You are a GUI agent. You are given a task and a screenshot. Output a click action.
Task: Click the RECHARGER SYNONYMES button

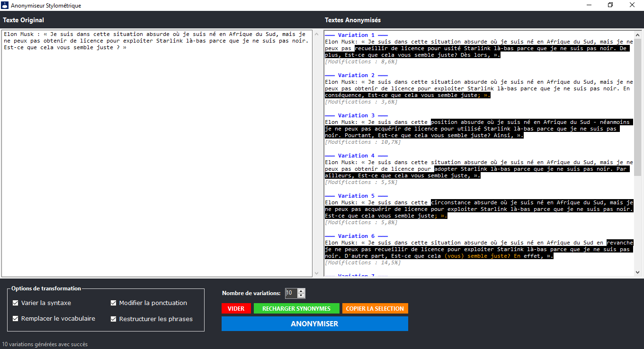coord(296,309)
